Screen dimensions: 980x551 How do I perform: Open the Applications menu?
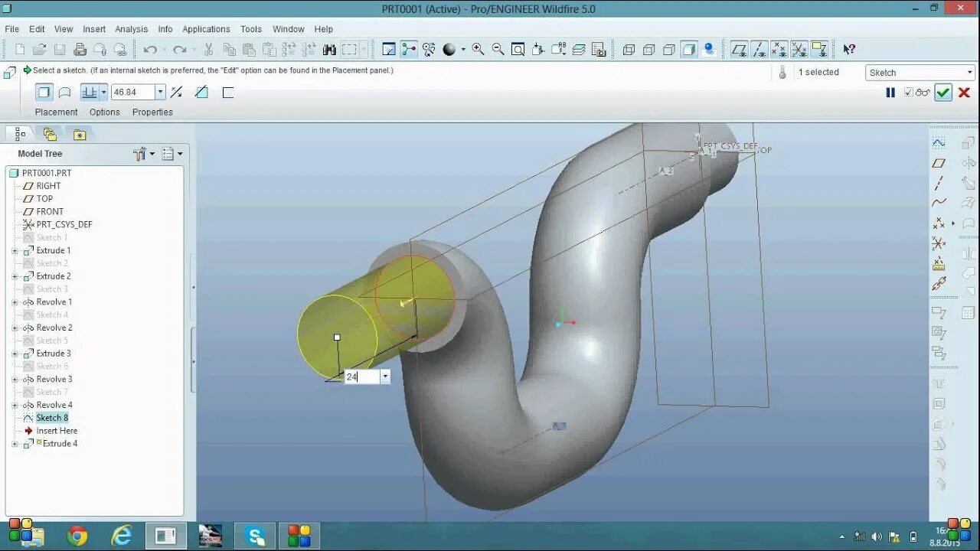point(206,29)
